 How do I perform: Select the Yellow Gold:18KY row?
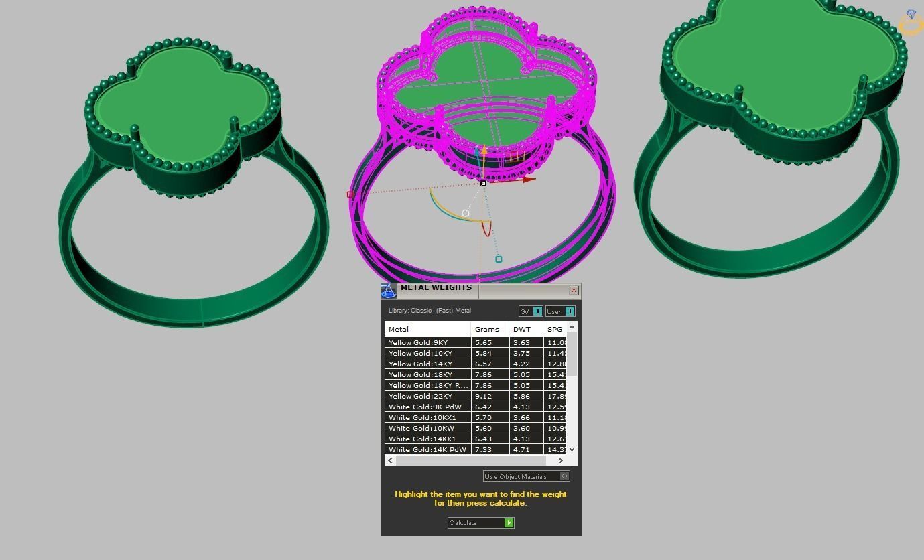[476, 374]
